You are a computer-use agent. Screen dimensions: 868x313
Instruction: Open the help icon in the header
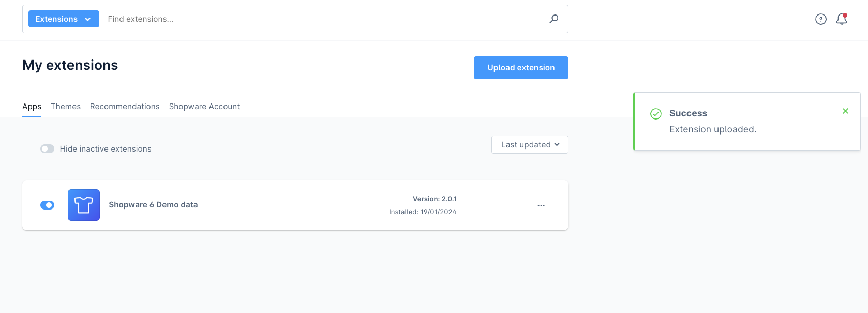tap(821, 19)
